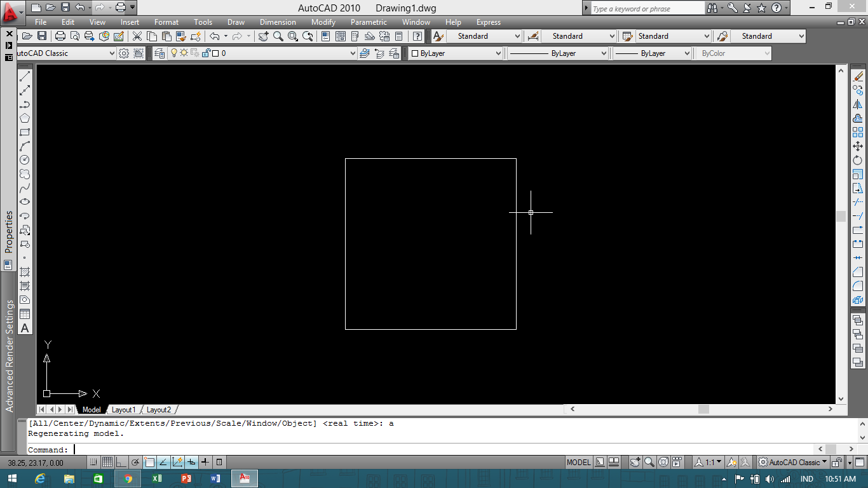868x488 pixels.
Task: Disable Object Snap in status bar
Action: point(149,462)
